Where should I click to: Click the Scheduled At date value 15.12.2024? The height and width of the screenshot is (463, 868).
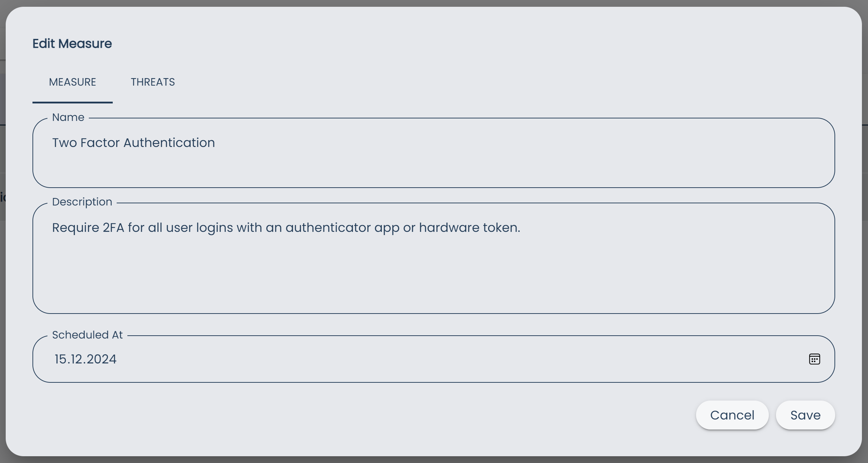[85, 359]
